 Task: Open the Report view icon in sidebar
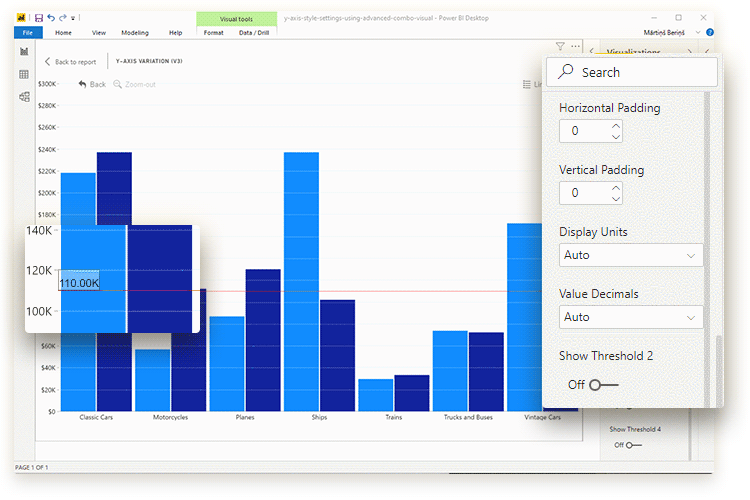pos(24,51)
